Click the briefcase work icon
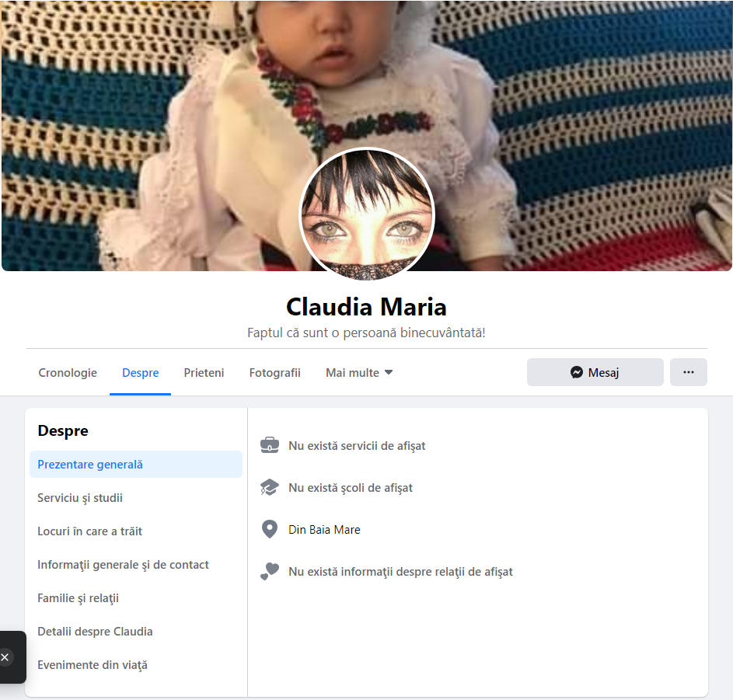The height and width of the screenshot is (700, 733). 270,445
